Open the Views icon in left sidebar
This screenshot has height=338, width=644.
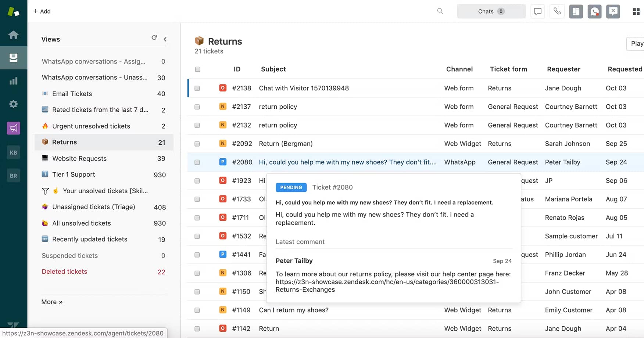[14, 58]
